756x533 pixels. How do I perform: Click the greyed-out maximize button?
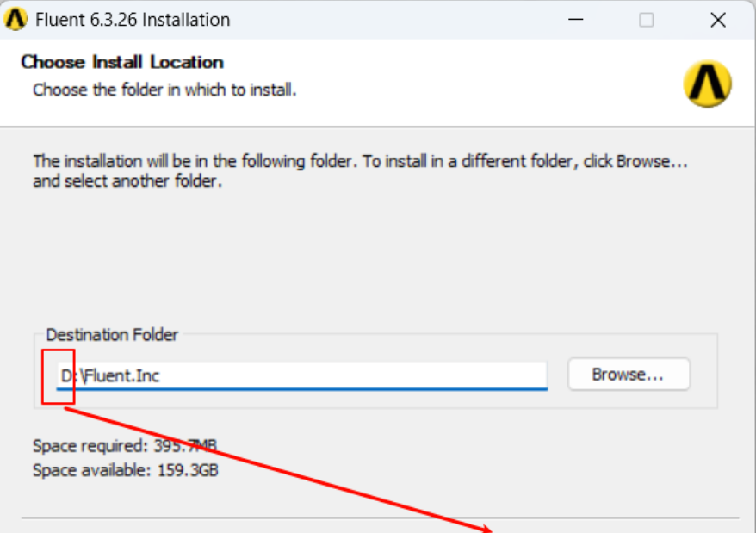(x=646, y=20)
